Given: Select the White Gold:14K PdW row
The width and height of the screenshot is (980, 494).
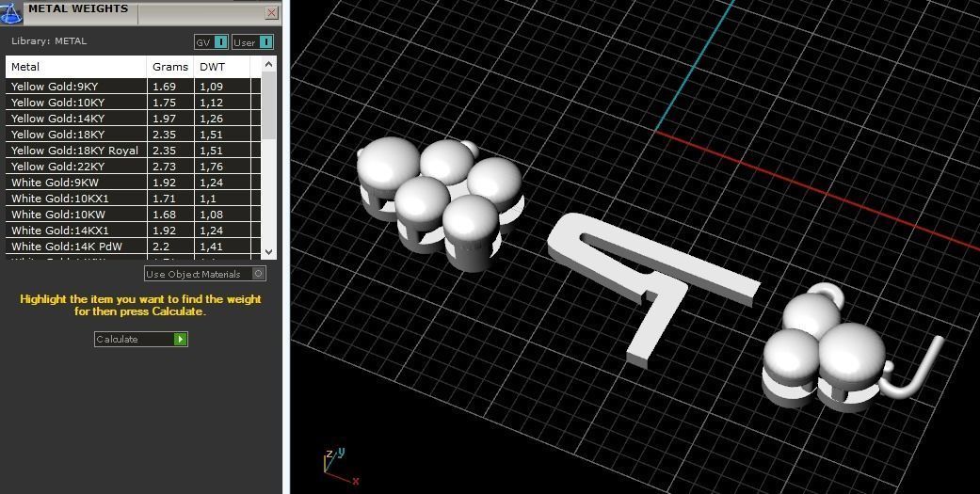Looking at the screenshot, I should click(x=133, y=247).
